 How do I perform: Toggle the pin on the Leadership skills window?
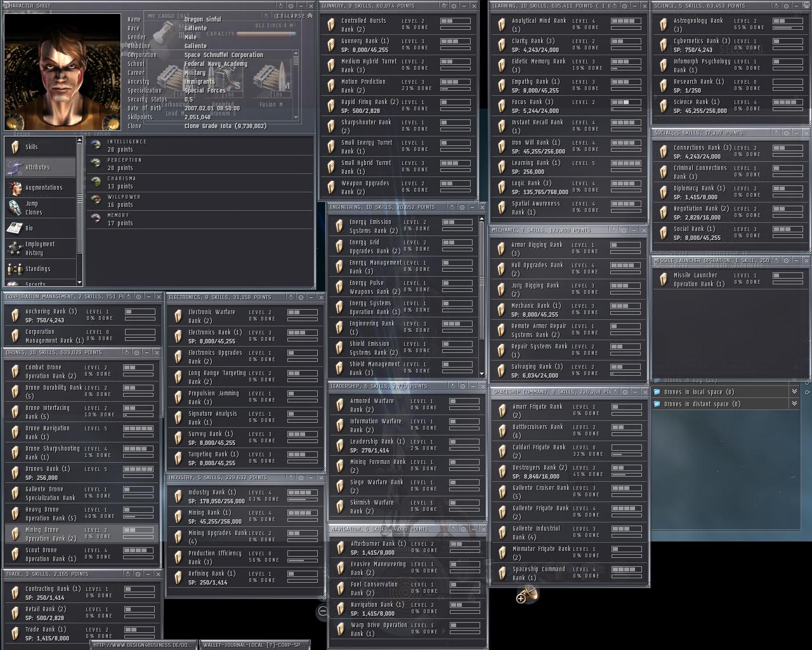click(x=462, y=386)
